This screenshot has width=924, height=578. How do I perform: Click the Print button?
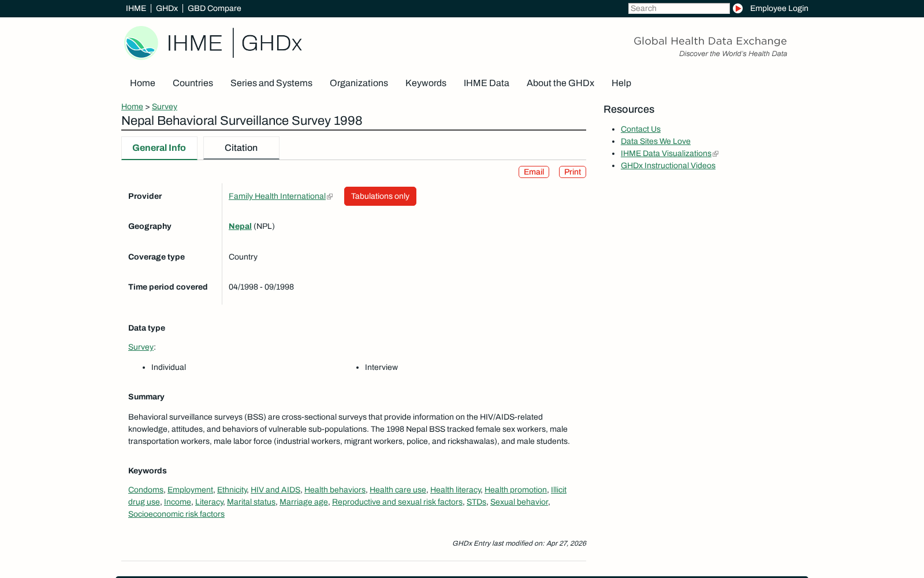pos(572,172)
